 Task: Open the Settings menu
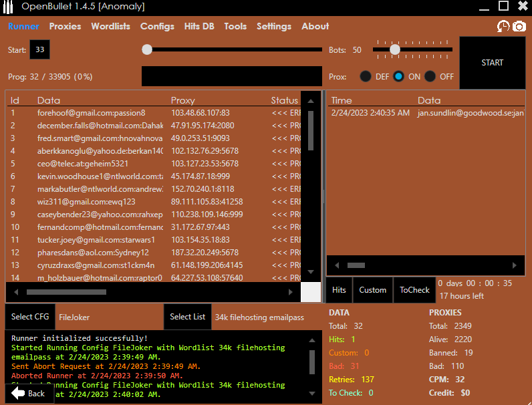click(x=274, y=27)
